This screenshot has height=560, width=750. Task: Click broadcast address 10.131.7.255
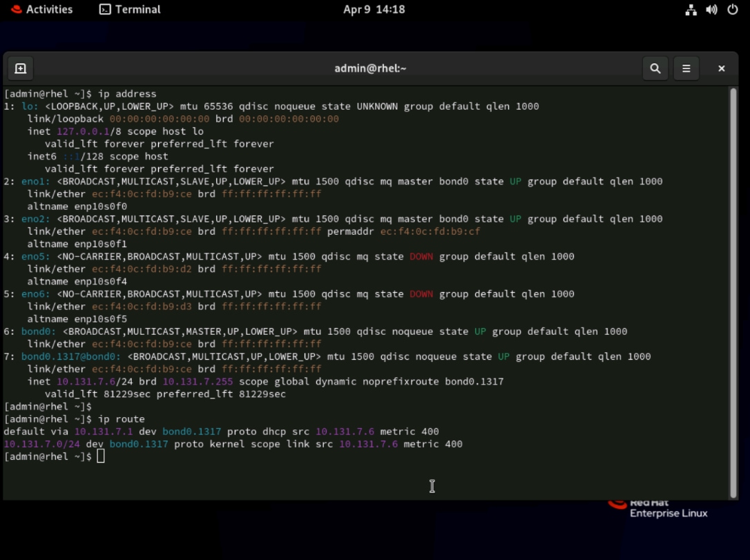point(198,382)
